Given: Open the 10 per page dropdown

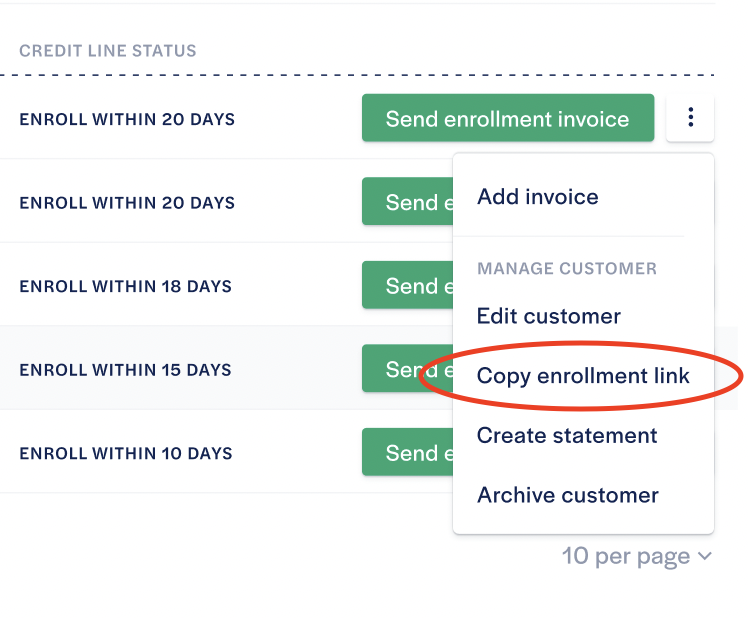Looking at the screenshot, I should point(626,556).
